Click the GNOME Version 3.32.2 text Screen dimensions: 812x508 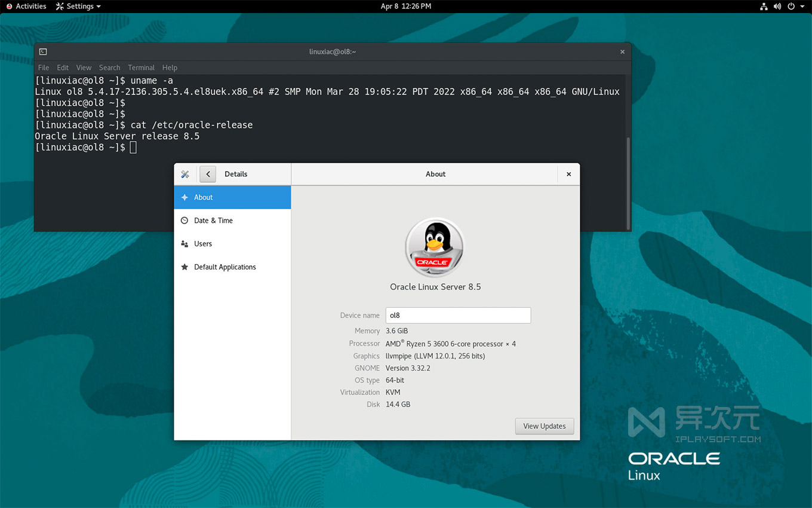coord(408,368)
